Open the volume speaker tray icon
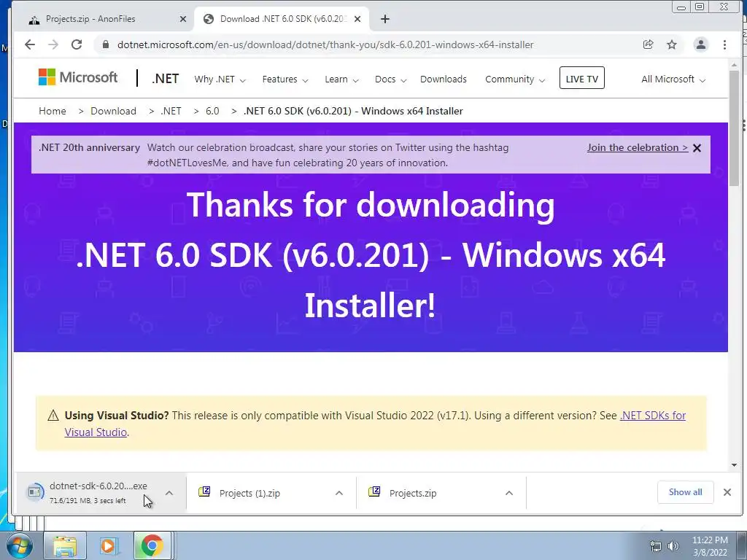This screenshot has width=747, height=560. click(x=673, y=546)
